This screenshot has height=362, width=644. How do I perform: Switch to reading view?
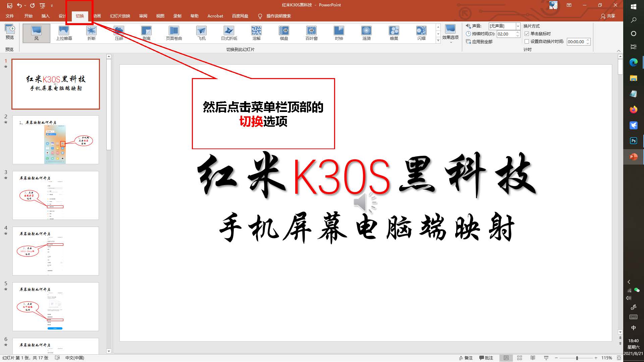pos(533,358)
